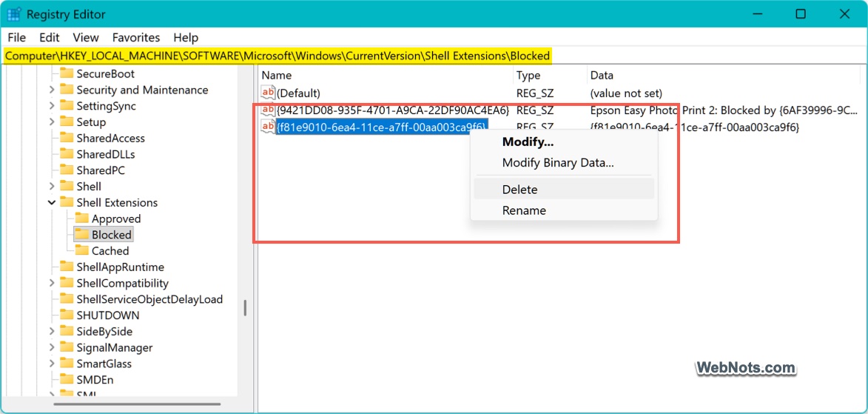Click the Security and Maintenance folder icon
This screenshot has height=414, width=868.
(67, 89)
